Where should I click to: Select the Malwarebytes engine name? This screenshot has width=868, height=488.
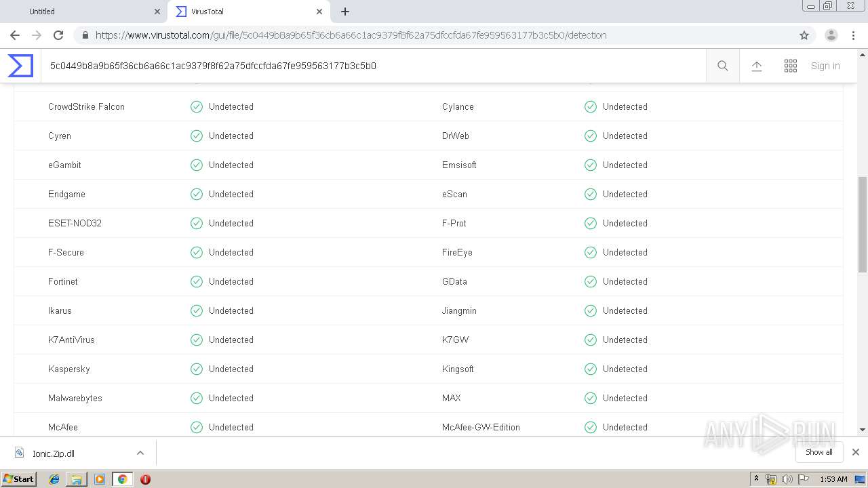(x=75, y=398)
